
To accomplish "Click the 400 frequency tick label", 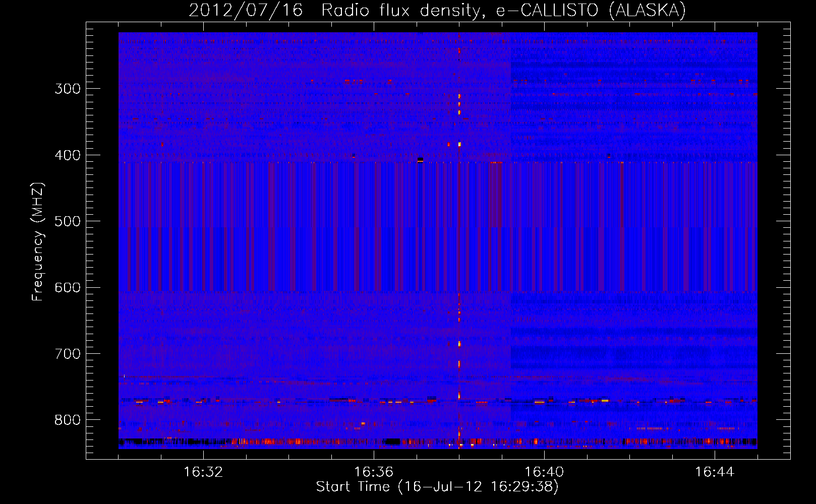I will click(x=68, y=155).
